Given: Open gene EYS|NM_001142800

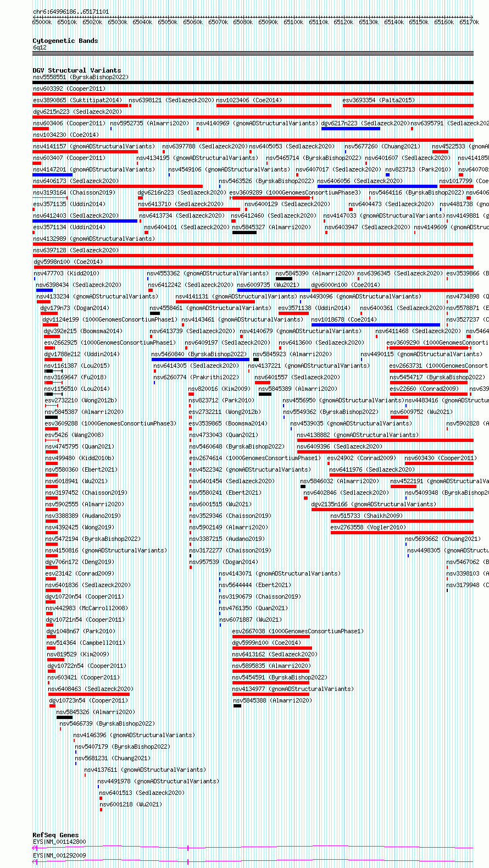Looking at the screenshot, I should (59, 842).
